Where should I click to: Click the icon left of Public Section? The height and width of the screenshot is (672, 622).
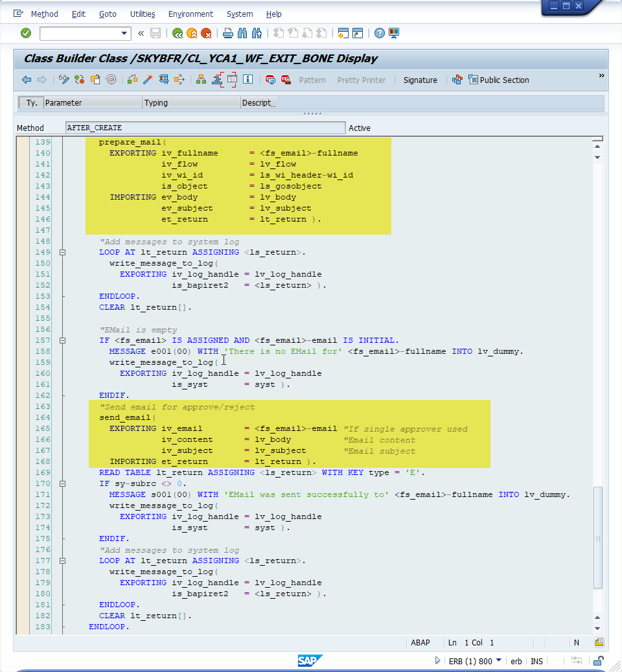coord(473,80)
